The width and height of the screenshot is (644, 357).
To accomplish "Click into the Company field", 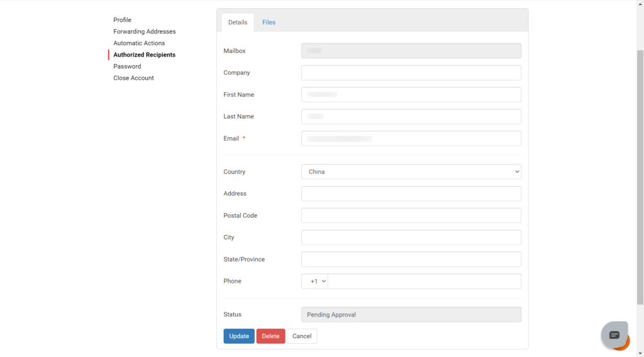I will coord(411,73).
